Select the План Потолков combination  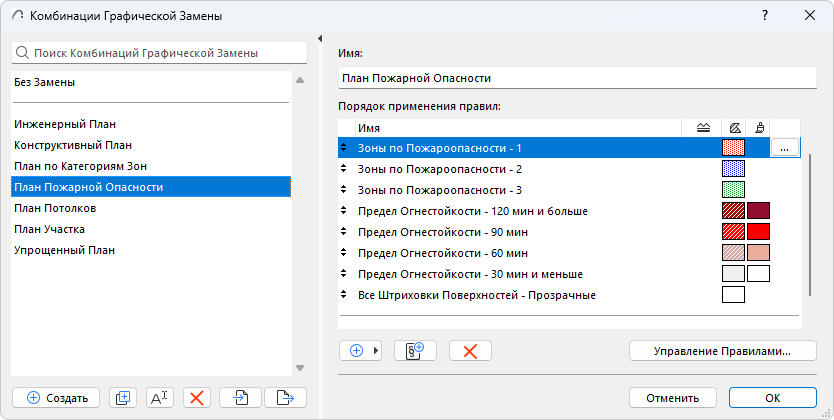pos(55,208)
